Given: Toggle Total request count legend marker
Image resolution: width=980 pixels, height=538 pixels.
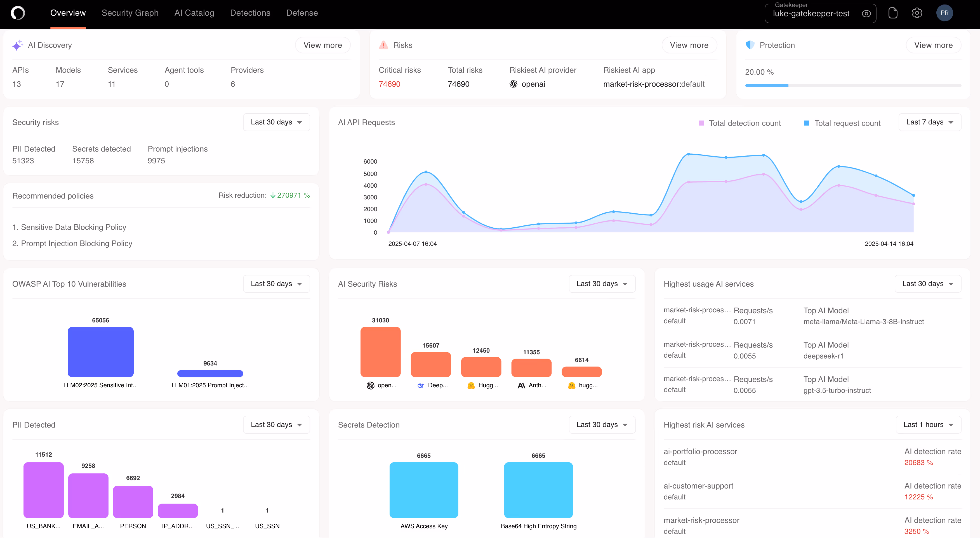Looking at the screenshot, I should point(806,123).
